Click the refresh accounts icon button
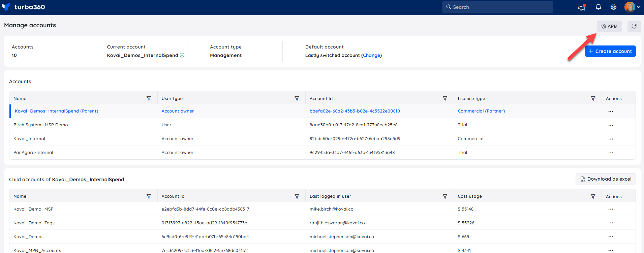This screenshot has width=644, height=253. click(634, 26)
